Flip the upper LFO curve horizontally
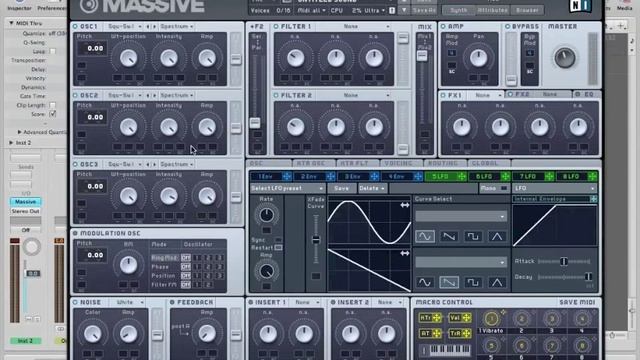 point(404,205)
